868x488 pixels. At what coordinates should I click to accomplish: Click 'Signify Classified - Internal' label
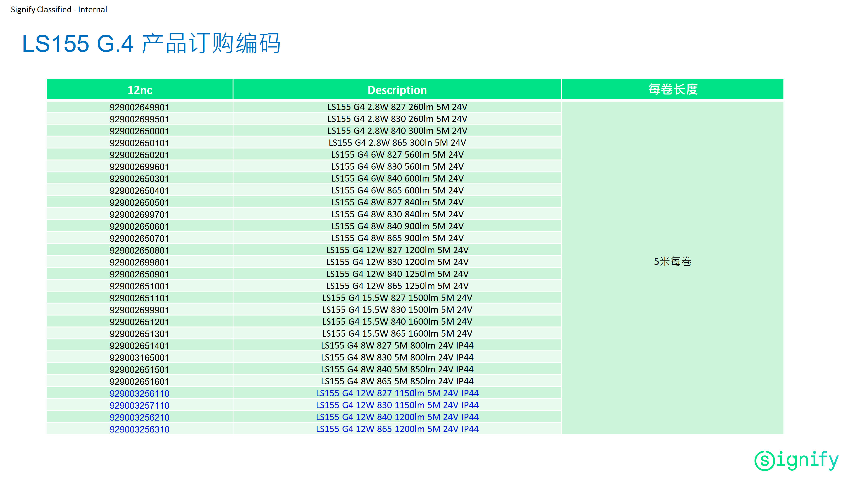tap(59, 9)
